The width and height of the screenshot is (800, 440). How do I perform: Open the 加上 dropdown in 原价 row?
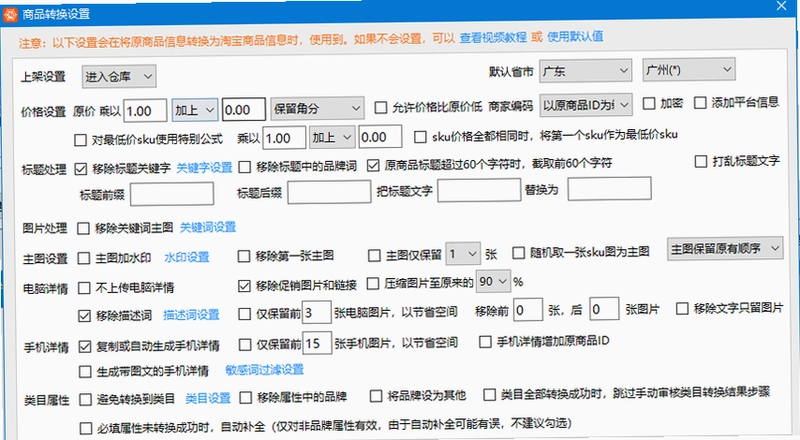click(195, 110)
